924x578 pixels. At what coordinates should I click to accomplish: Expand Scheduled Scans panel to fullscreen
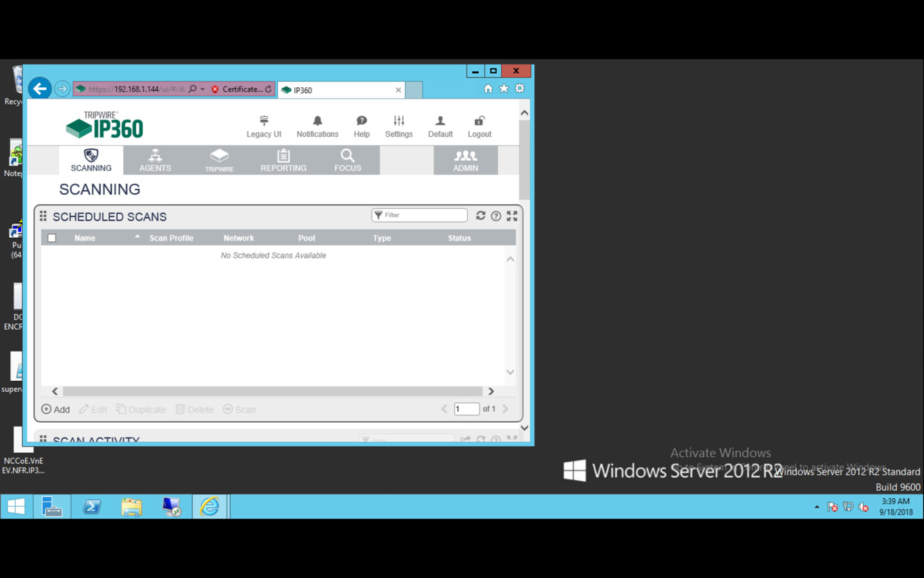512,216
